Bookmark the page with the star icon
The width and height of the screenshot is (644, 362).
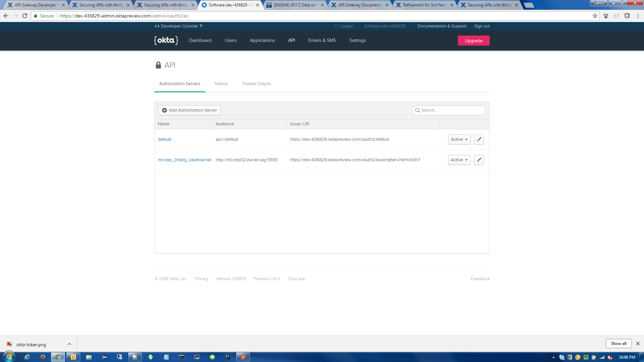pyautogui.click(x=595, y=16)
